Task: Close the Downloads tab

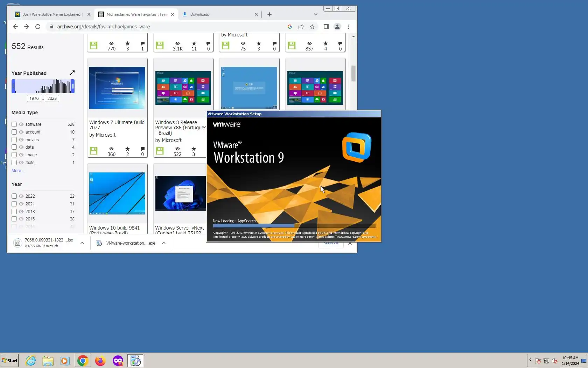Action: coord(256,14)
